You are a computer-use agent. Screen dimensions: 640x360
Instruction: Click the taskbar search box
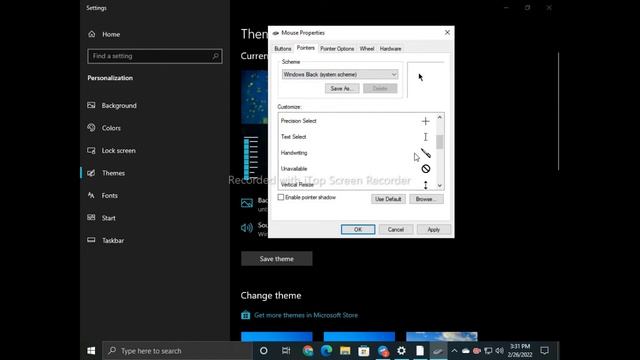coord(178,351)
